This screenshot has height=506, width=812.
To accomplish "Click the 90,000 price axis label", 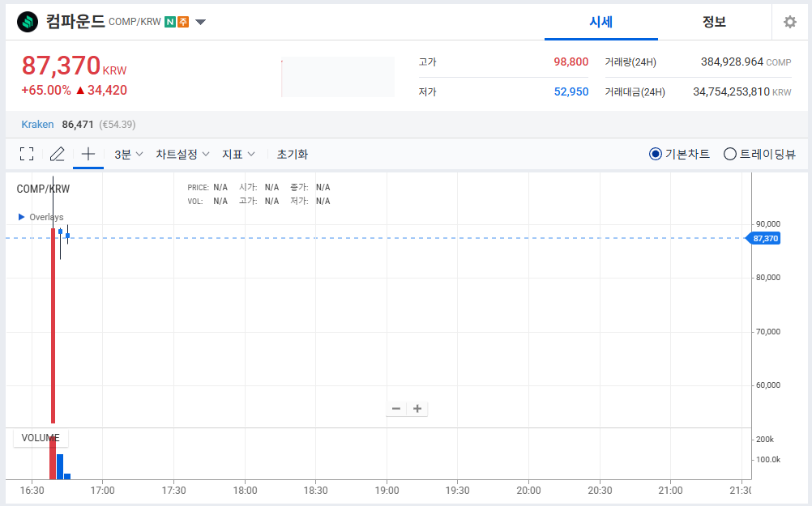I will [768, 224].
